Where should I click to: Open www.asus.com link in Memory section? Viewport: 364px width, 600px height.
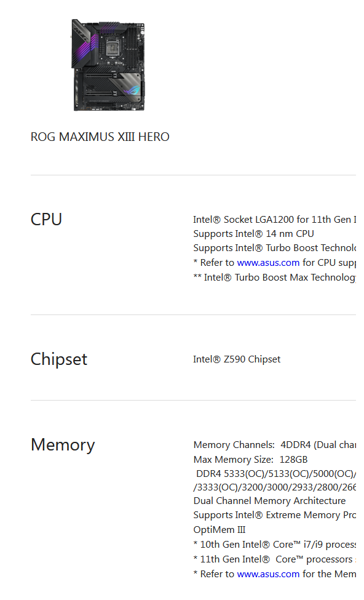point(268,574)
